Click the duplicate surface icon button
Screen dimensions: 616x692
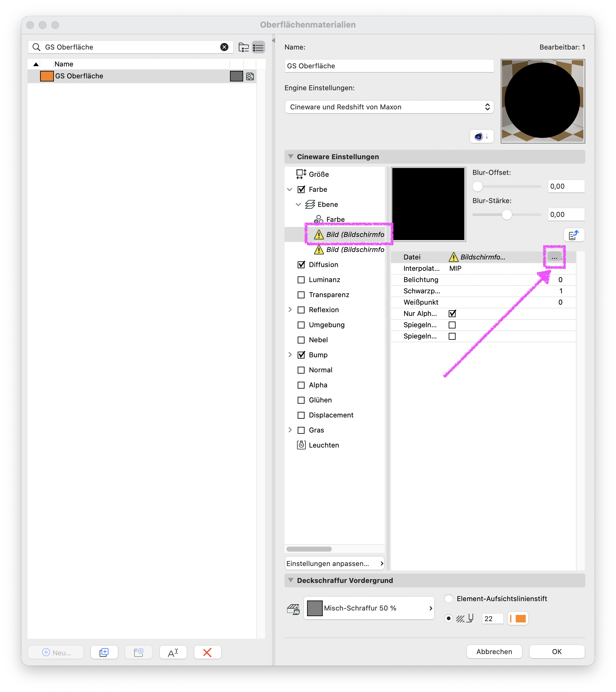(104, 652)
